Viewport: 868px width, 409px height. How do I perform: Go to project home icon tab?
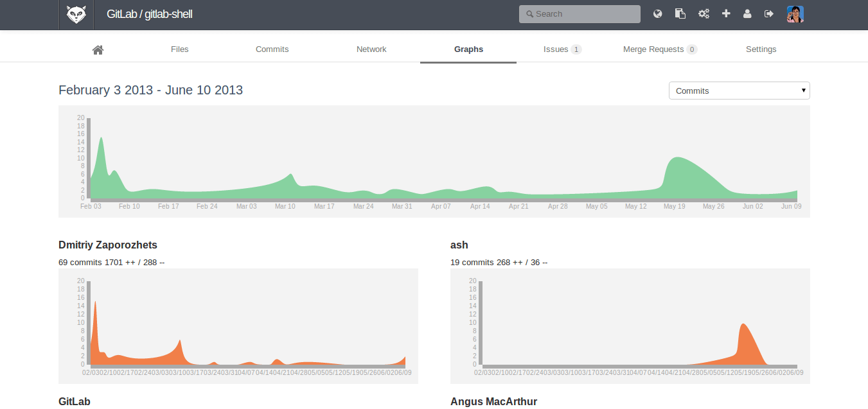(98, 49)
